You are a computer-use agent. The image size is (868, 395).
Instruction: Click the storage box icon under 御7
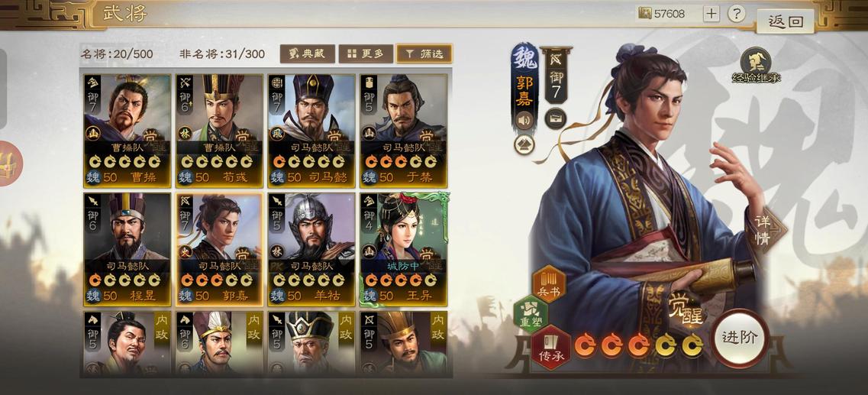(x=555, y=118)
